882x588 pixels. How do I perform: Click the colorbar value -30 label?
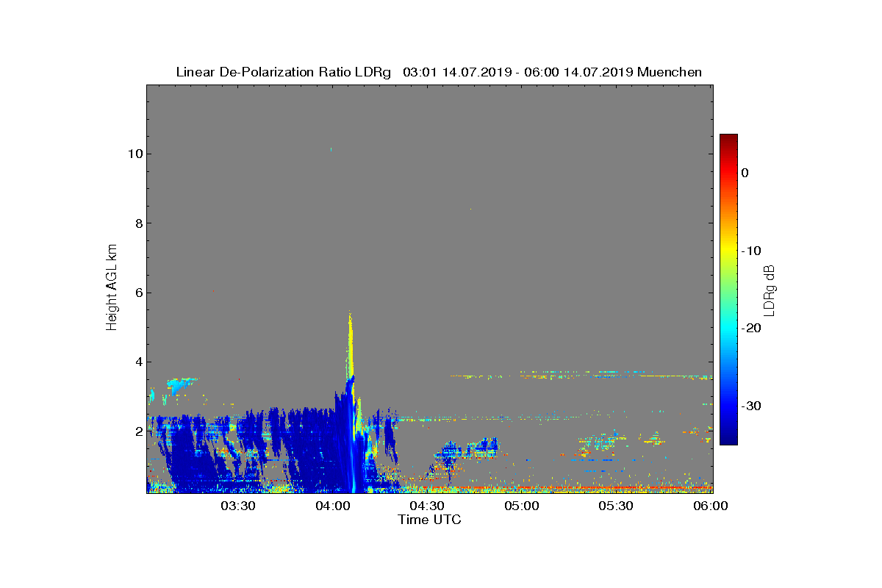click(x=750, y=406)
